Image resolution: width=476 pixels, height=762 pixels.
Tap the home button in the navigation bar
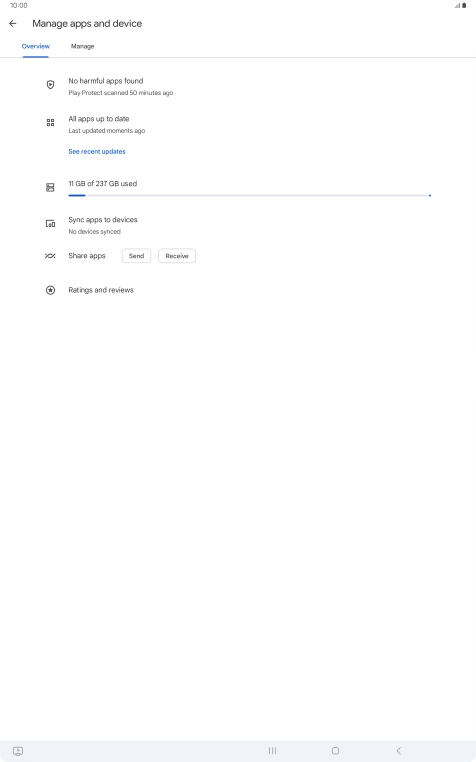coord(335,751)
